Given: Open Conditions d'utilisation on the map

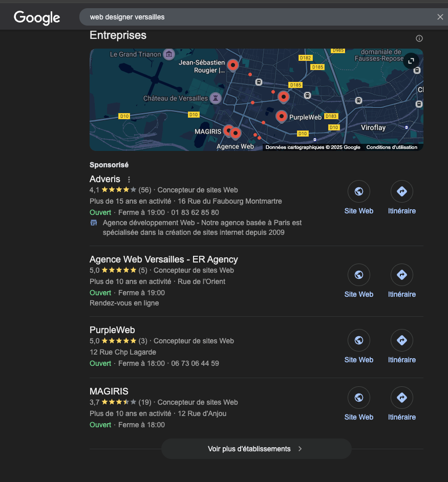Looking at the screenshot, I should pos(392,147).
